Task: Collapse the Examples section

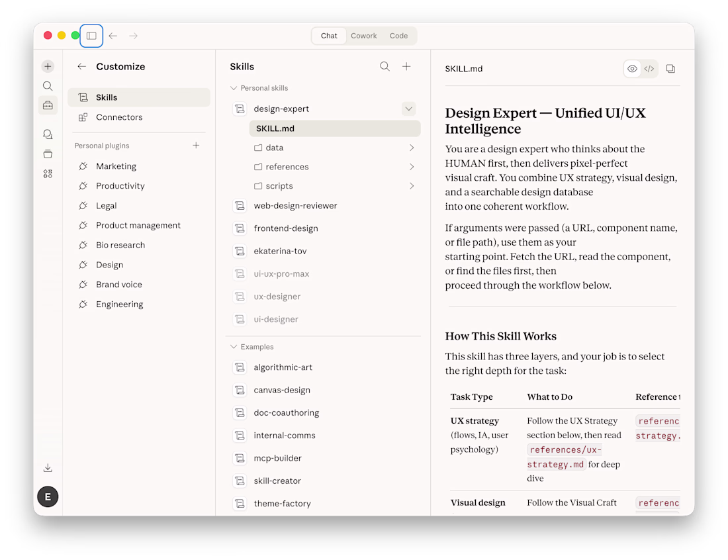Action: 234,347
